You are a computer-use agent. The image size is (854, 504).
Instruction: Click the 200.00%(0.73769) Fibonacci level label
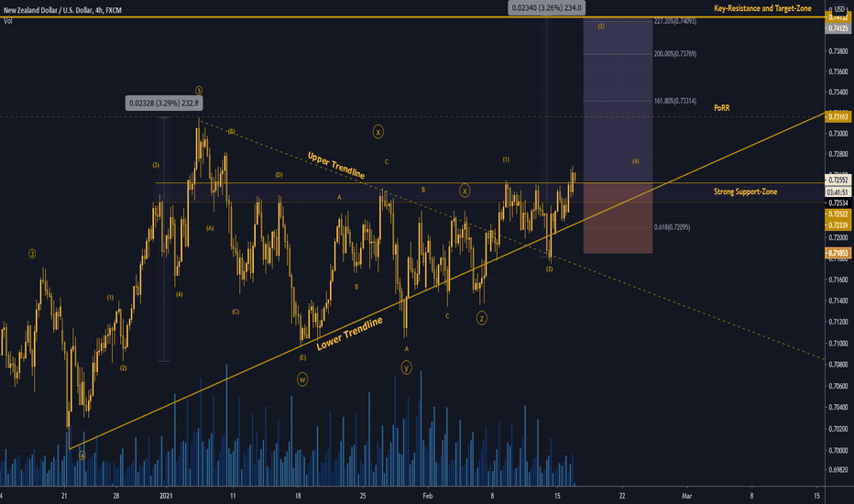pyautogui.click(x=674, y=54)
